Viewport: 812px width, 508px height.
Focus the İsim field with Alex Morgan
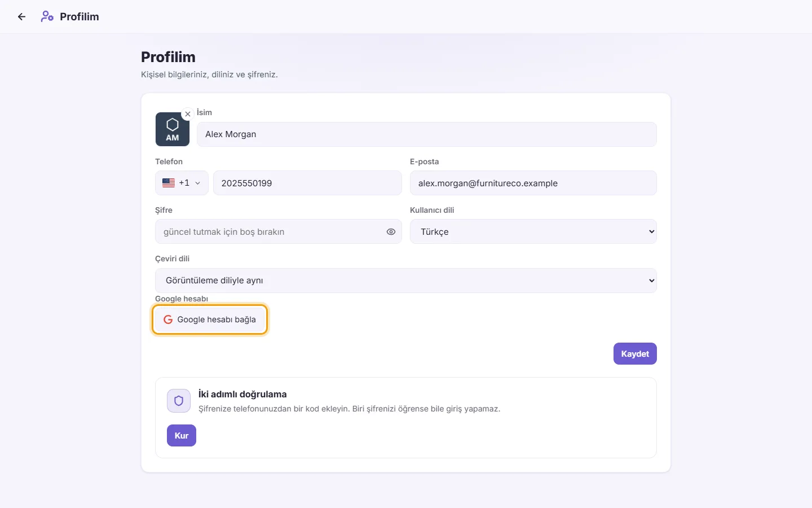pyautogui.click(x=427, y=134)
